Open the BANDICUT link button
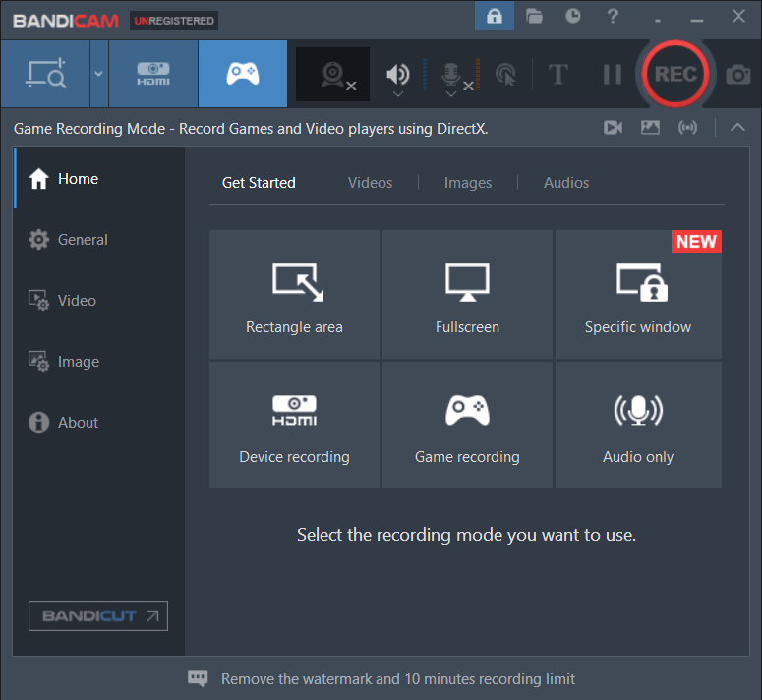The image size is (762, 700). [x=98, y=616]
